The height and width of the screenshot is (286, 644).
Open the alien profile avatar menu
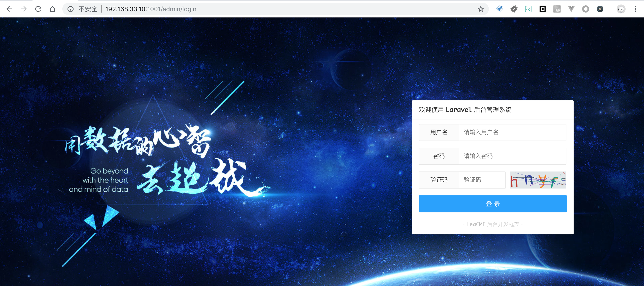pyautogui.click(x=621, y=9)
